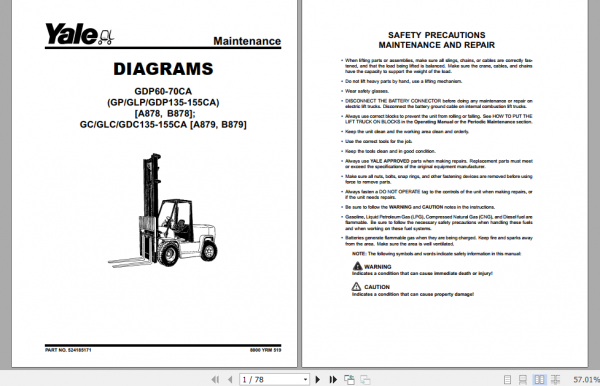Click the WARNING triangle symbol
This screenshot has width=600, height=386.
357,266
